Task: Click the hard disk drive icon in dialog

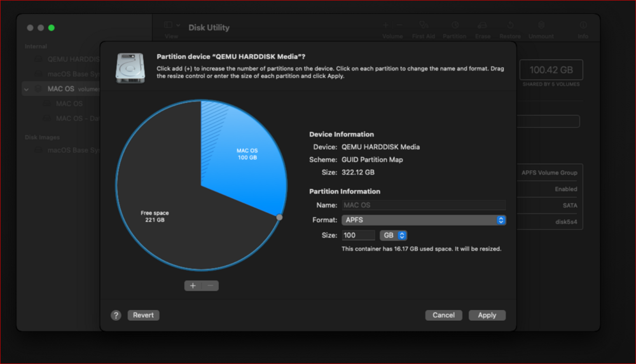Action: tap(130, 68)
